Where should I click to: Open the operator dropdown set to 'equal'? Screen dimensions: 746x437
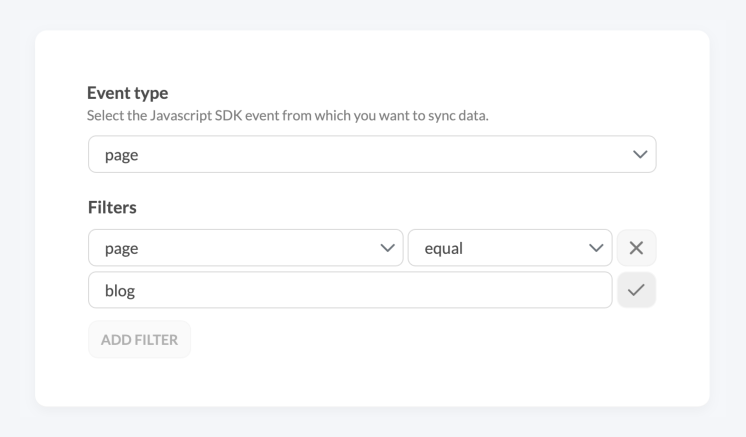click(x=510, y=248)
